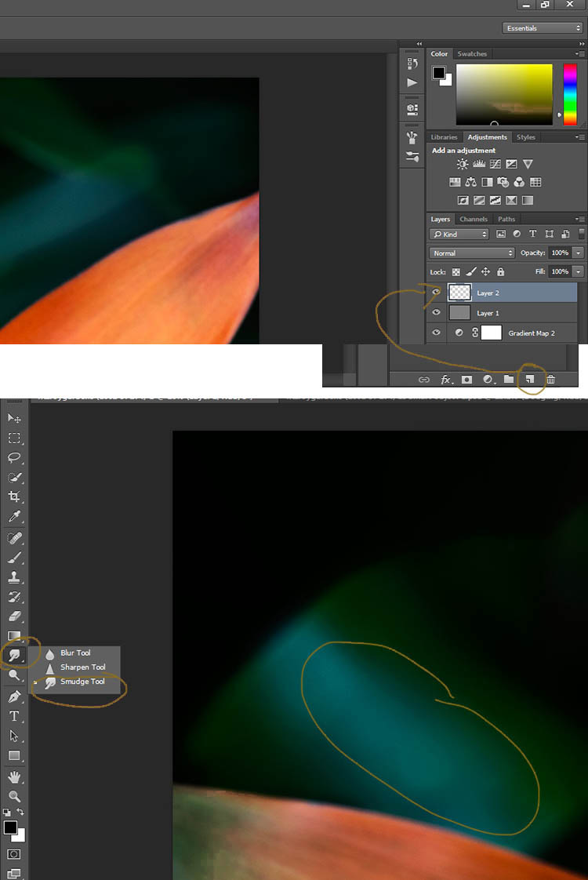Choose Blur Tool from flyout menu
Image resolution: width=588 pixels, height=880 pixels.
[75, 653]
